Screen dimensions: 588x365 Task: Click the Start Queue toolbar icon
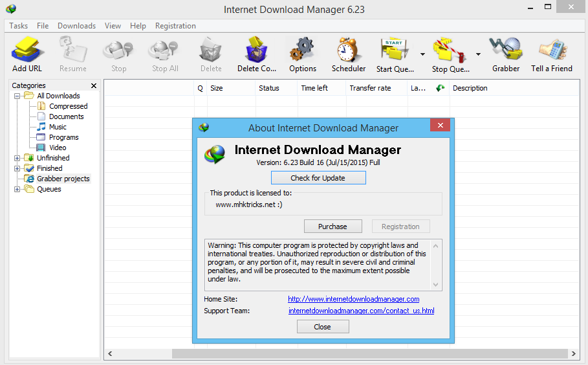pyautogui.click(x=395, y=50)
